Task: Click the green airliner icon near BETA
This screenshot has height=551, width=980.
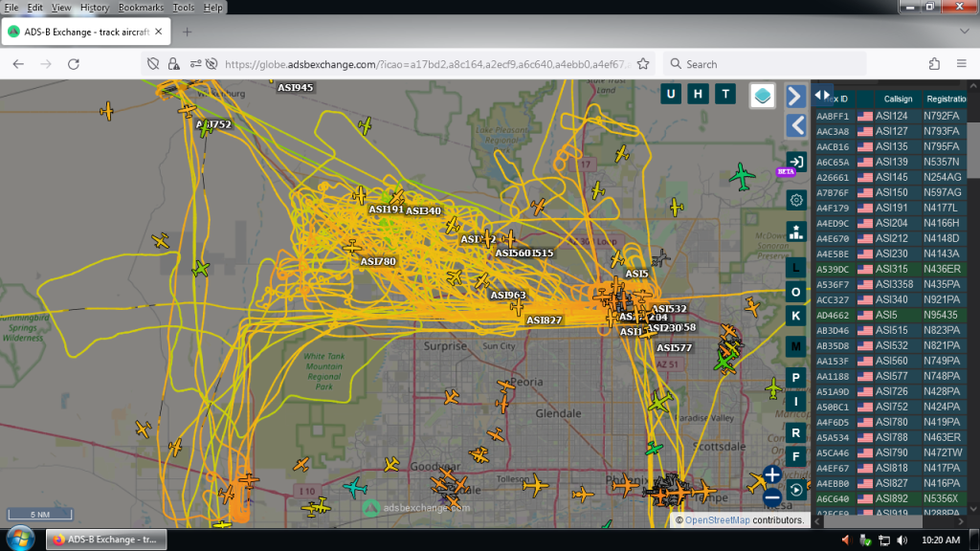Action: 742,176
